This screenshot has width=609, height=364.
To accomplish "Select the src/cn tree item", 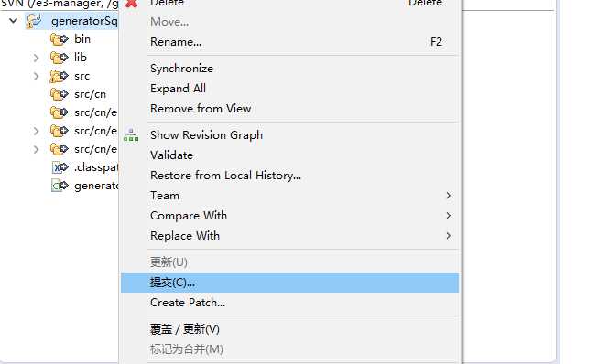I will [90, 94].
